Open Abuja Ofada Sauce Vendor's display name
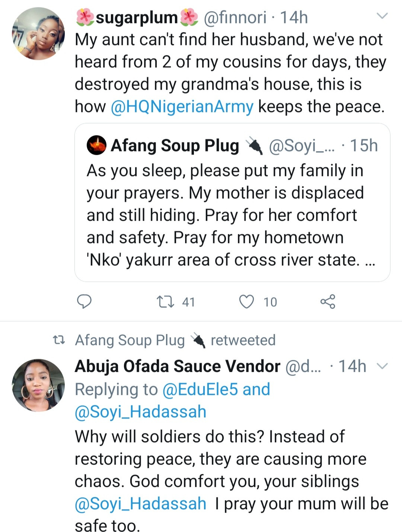402x532 pixels. click(178, 366)
